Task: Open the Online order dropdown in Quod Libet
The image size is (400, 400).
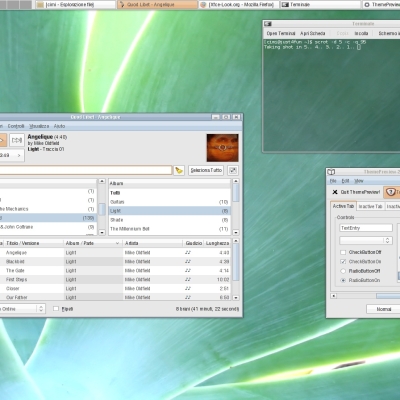Action: pyautogui.click(x=22, y=309)
